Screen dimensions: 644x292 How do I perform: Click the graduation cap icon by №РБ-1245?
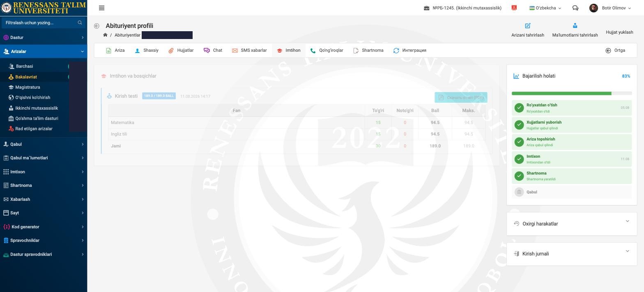[x=427, y=8]
